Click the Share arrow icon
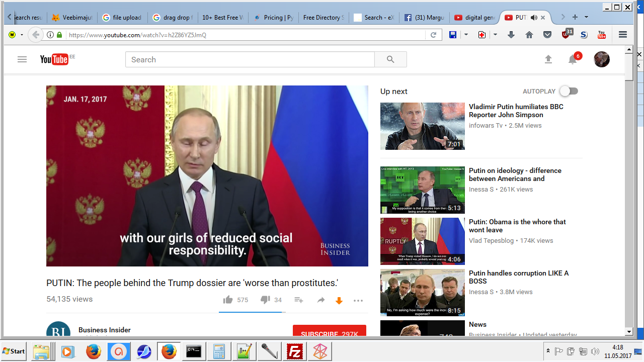Viewport: 644px width, 362px height. (x=321, y=300)
